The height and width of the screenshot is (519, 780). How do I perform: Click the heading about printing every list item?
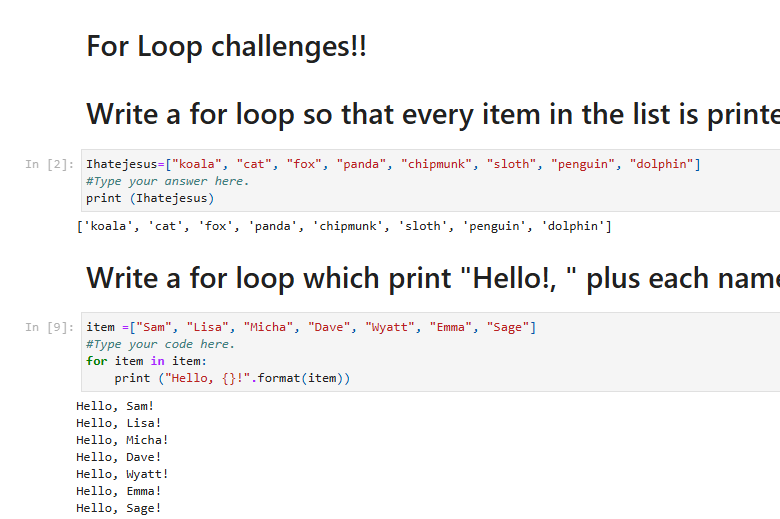[433, 114]
